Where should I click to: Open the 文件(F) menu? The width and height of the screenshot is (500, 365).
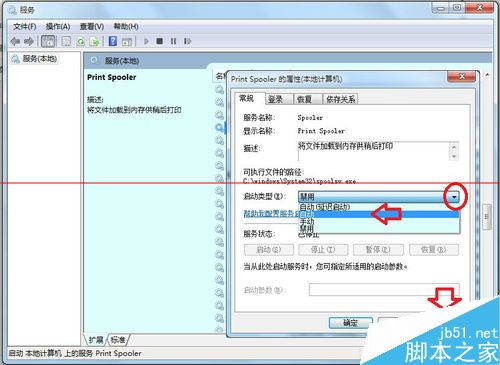[25, 26]
